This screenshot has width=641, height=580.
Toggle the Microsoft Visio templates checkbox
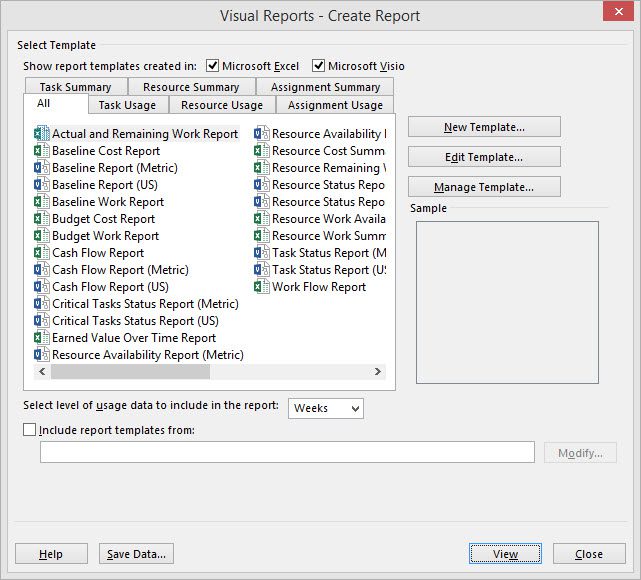click(318, 65)
